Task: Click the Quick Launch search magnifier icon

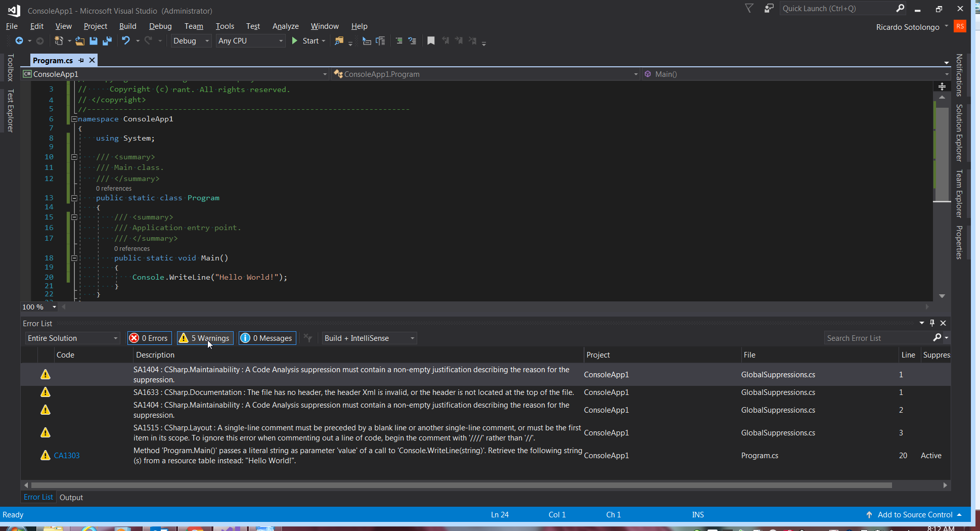Action: tap(900, 8)
